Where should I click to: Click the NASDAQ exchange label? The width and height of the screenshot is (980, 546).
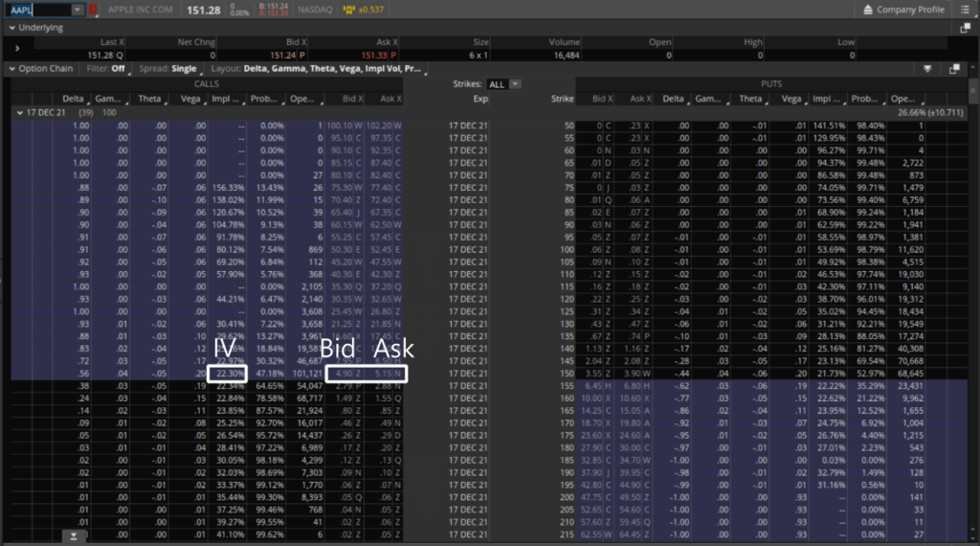pyautogui.click(x=315, y=10)
